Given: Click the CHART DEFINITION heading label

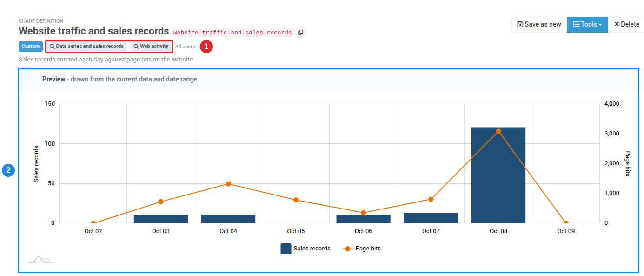Looking at the screenshot, I should point(41,21).
